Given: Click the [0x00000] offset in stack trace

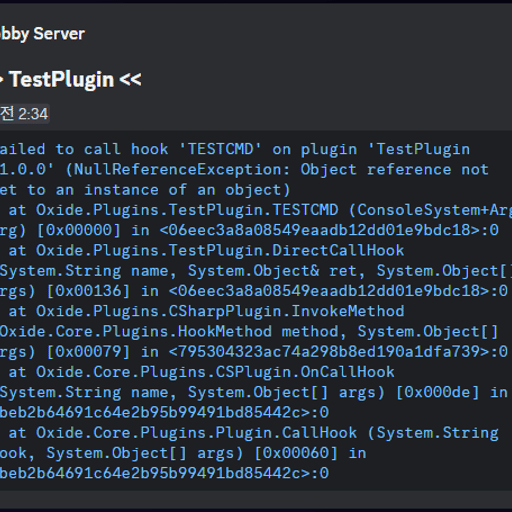Looking at the screenshot, I should [x=79, y=230].
